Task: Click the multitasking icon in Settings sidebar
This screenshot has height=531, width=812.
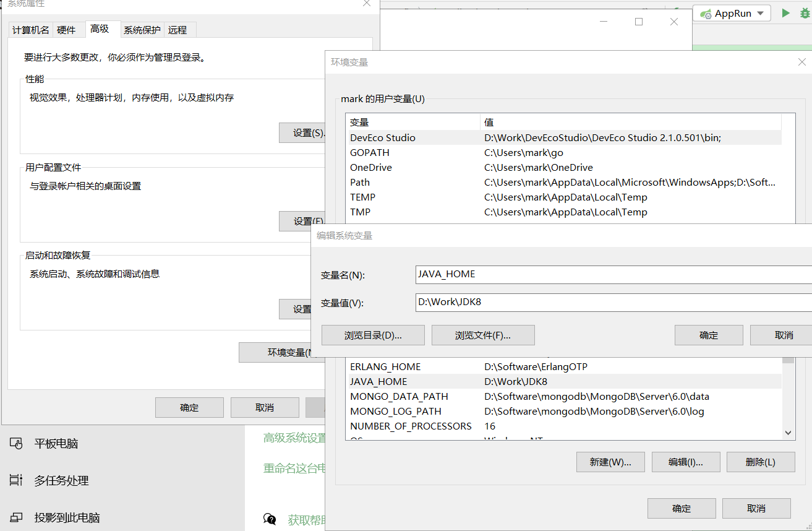Action: coord(16,480)
